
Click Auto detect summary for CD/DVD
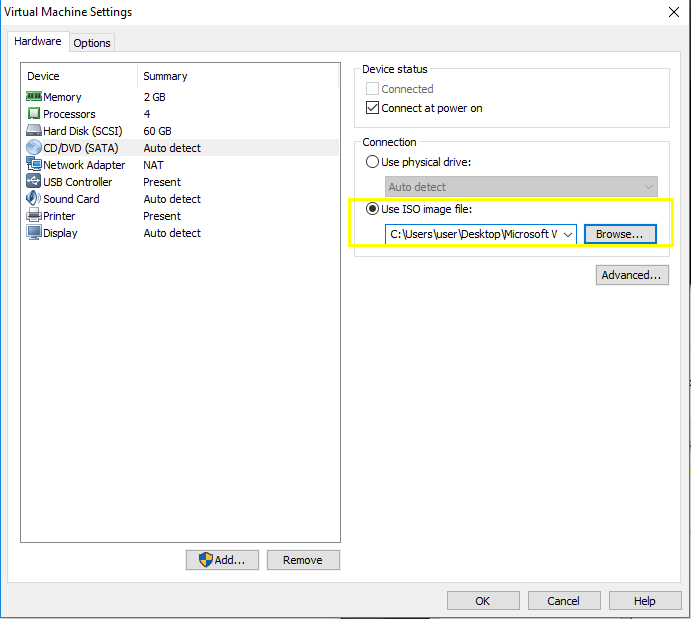172,148
